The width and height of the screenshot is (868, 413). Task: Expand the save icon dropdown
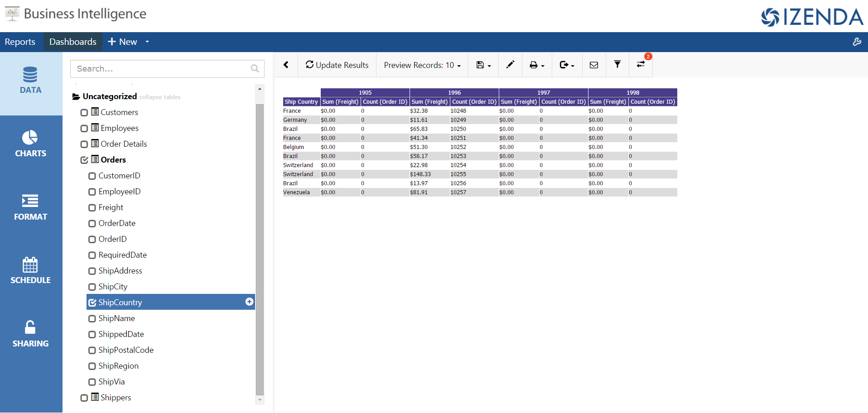tap(483, 65)
